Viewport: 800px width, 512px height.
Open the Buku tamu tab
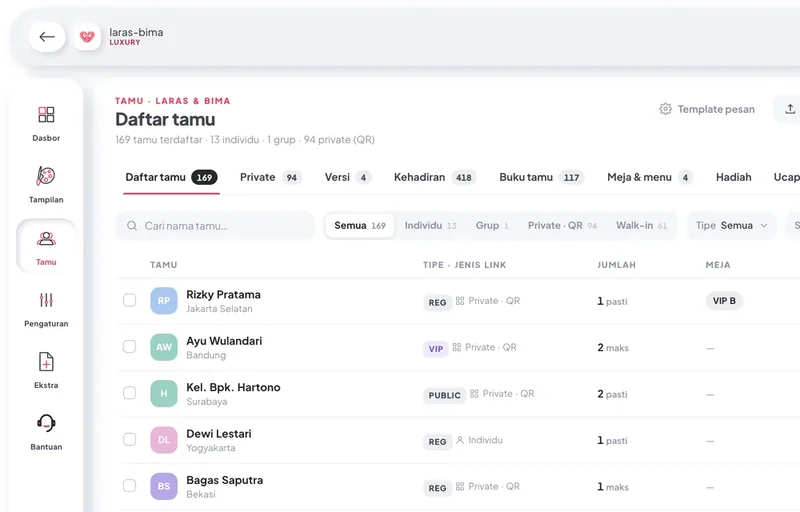[x=541, y=177]
